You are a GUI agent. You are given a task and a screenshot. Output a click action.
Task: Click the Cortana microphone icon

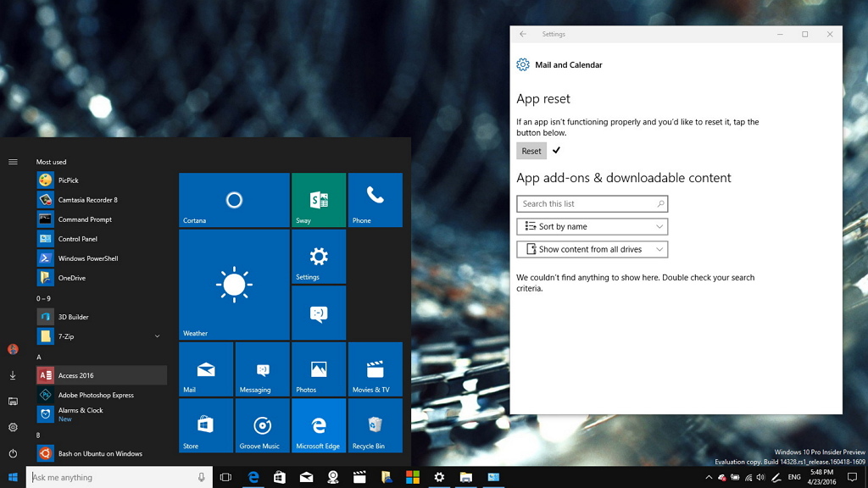coord(202,477)
